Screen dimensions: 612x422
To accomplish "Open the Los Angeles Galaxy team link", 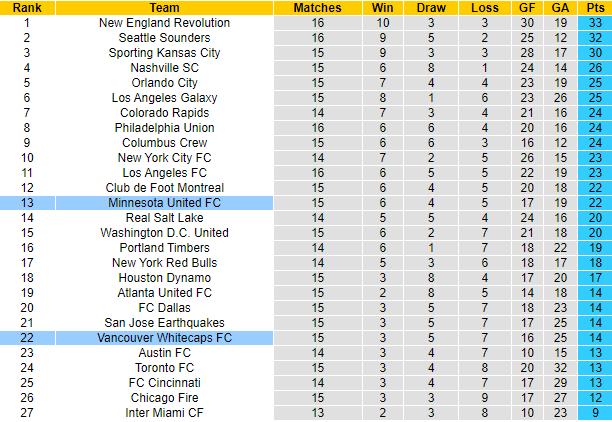I will tap(165, 98).
